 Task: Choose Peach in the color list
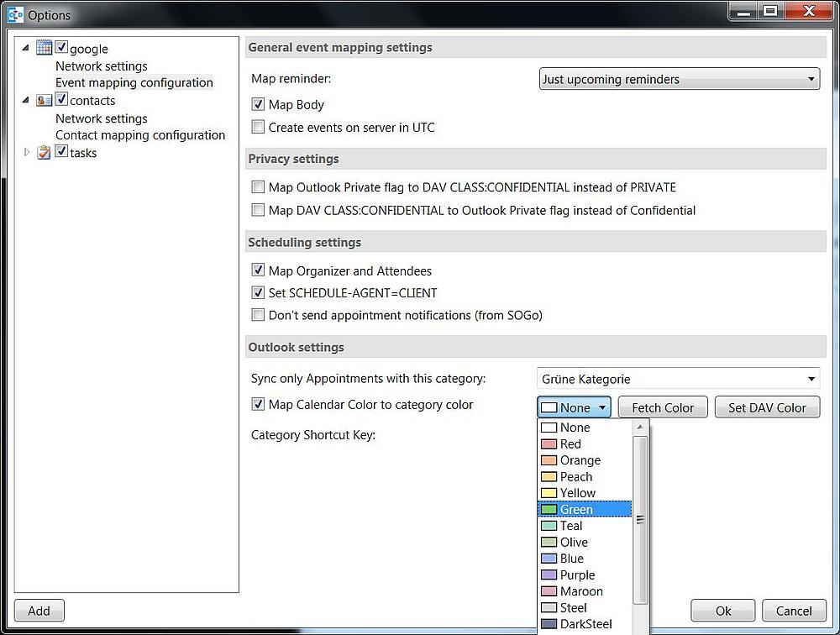[585, 476]
